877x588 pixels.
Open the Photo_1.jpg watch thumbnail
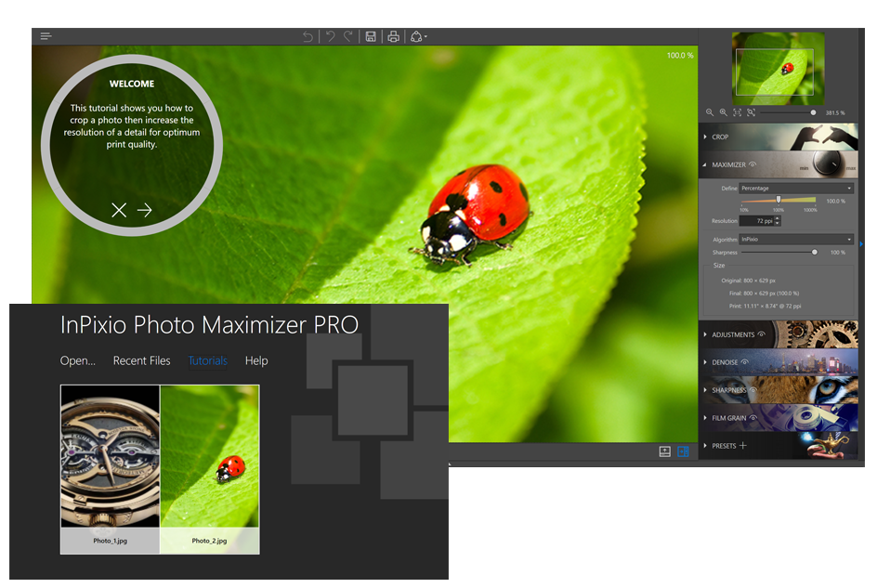pyautogui.click(x=111, y=469)
